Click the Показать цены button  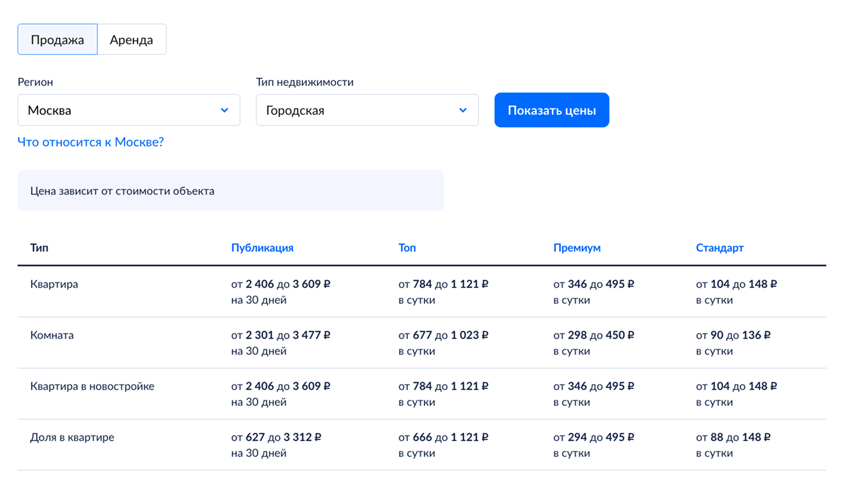tap(551, 109)
